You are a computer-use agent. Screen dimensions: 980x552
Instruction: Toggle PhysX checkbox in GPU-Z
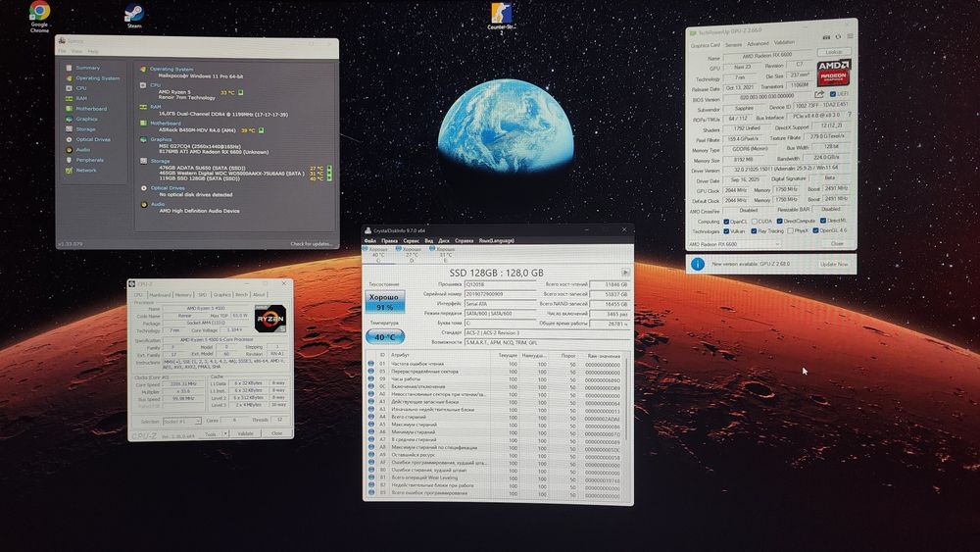[x=791, y=230]
